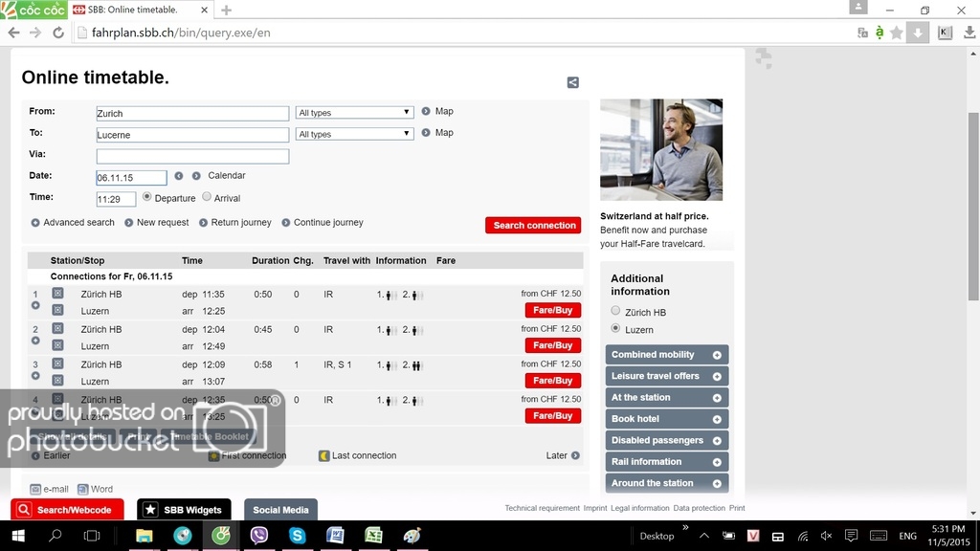Click Fare/Buy for the 11:35 connection
Image resolution: width=980 pixels, height=551 pixels.
(552, 310)
